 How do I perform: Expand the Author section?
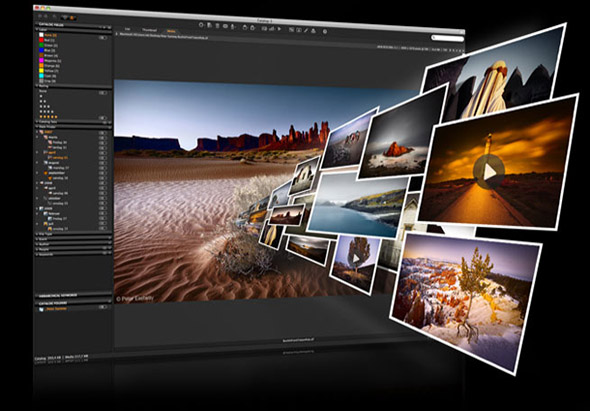tap(37, 244)
